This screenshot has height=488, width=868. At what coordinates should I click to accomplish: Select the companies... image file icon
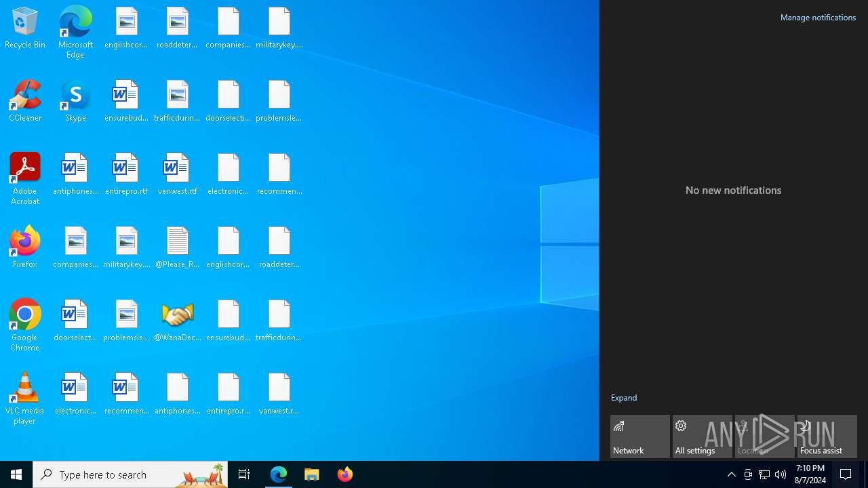pyautogui.click(x=75, y=248)
